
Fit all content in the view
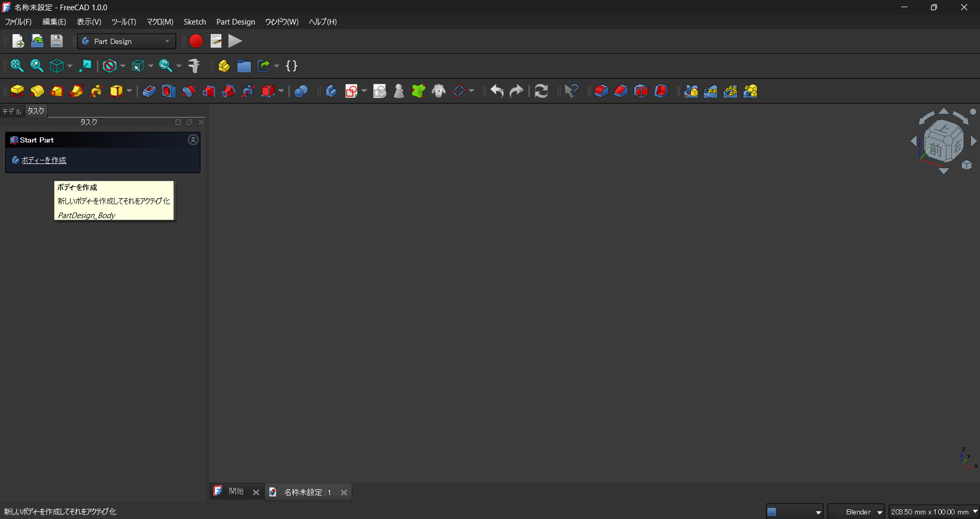(17, 66)
